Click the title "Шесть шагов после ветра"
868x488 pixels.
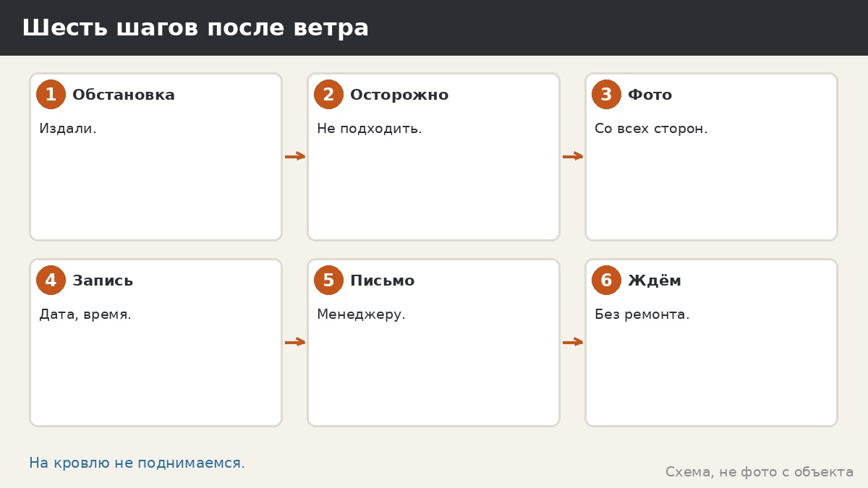point(195,28)
